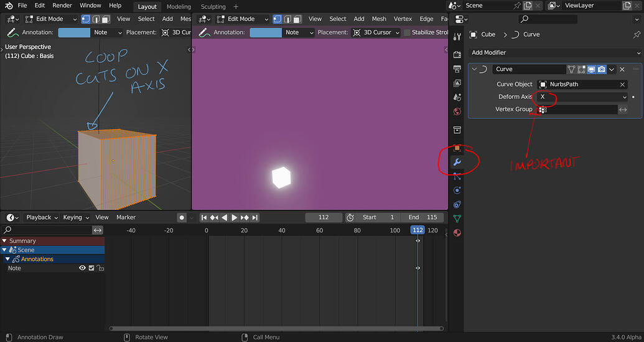Open the Output properties tab icon
This screenshot has width=644, height=342.
click(457, 69)
